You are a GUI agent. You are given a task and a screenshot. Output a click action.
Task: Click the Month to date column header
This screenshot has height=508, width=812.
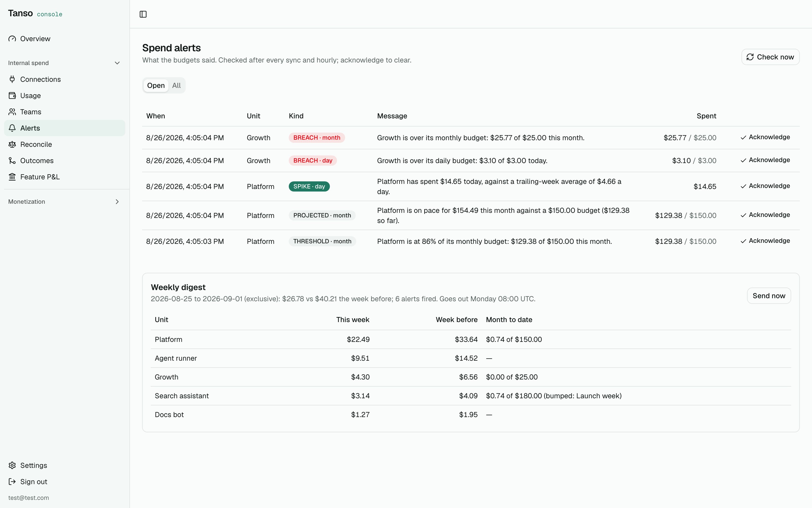(509, 320)
